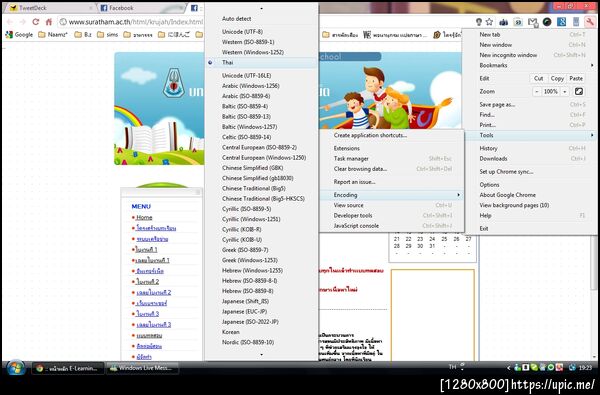The image size is (600, 395).
Task: Click the Copy button
Action: pos(557,78)
